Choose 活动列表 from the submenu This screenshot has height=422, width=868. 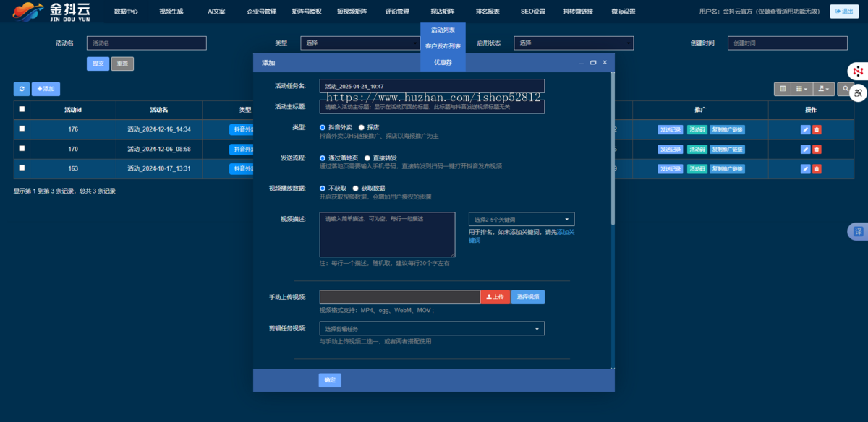[443, 30]
